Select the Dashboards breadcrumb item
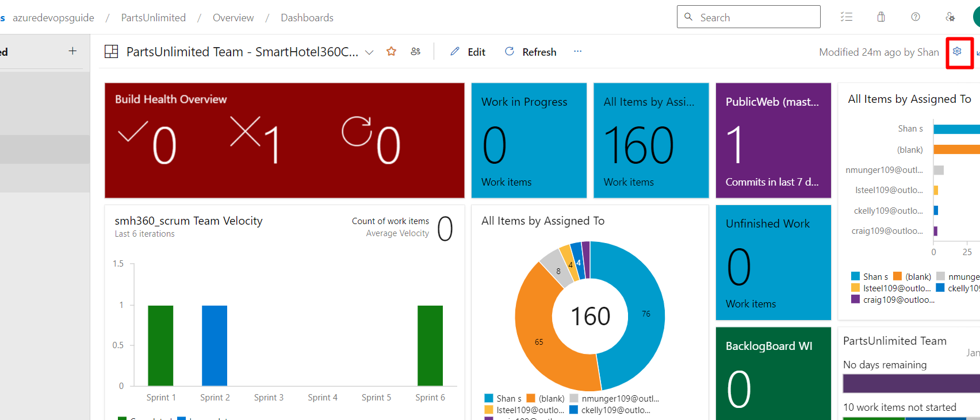 point(307,18)
